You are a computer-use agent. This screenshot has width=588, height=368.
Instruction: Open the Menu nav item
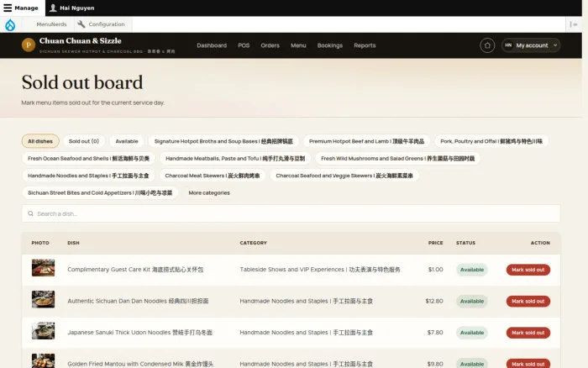pos(298,45)
